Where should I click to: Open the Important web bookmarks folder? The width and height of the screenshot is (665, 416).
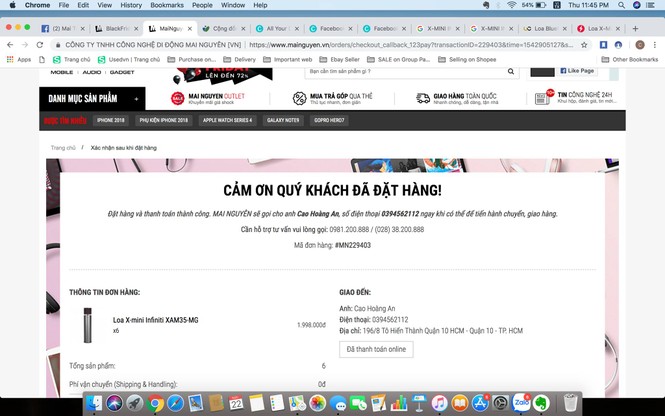(x=288, y=59)
